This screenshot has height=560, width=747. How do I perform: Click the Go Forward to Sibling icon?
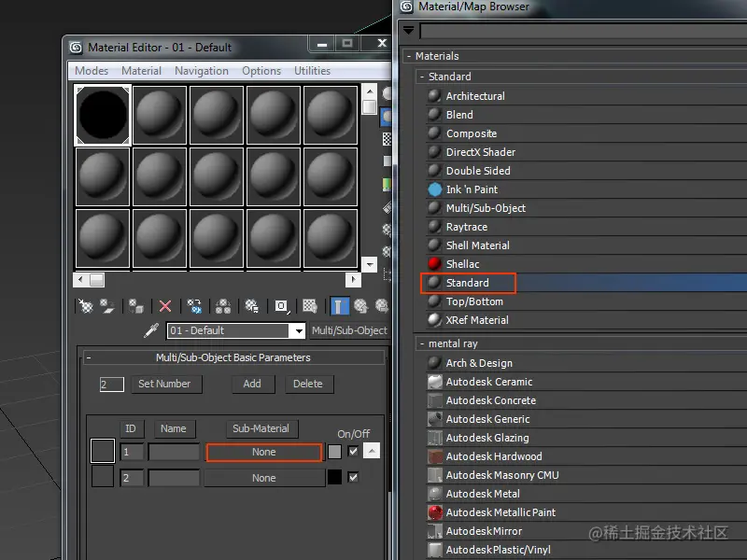click(x=382, y=306)
